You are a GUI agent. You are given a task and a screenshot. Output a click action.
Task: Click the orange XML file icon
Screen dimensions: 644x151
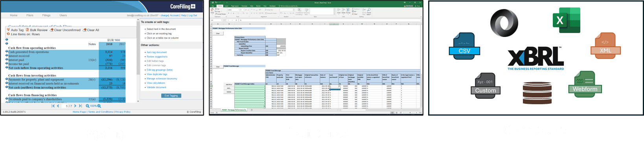pyautogui.click(x=605, y=46)
